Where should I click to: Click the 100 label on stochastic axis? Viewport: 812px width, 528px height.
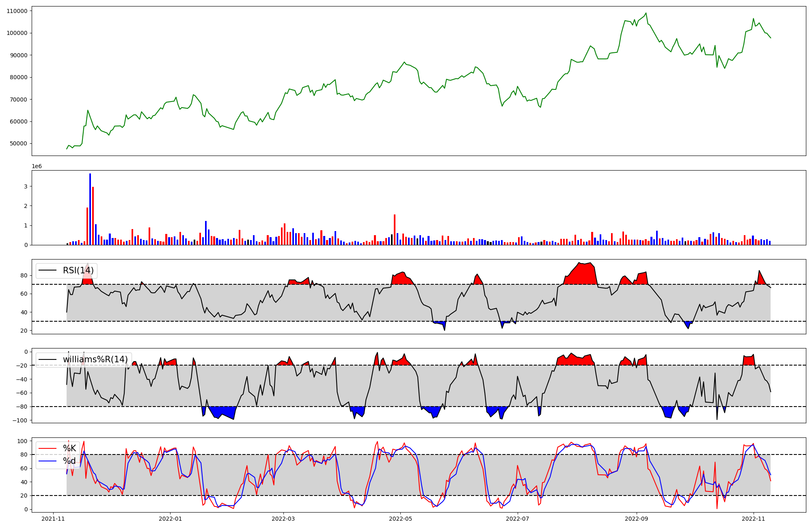23,441
